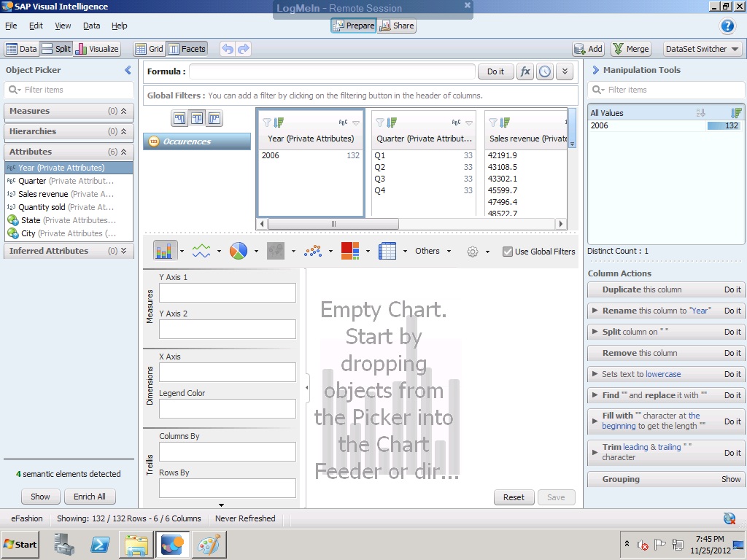747x560 pixels.
Task: Click the Year column filter funnel
Action: (267, 122)
